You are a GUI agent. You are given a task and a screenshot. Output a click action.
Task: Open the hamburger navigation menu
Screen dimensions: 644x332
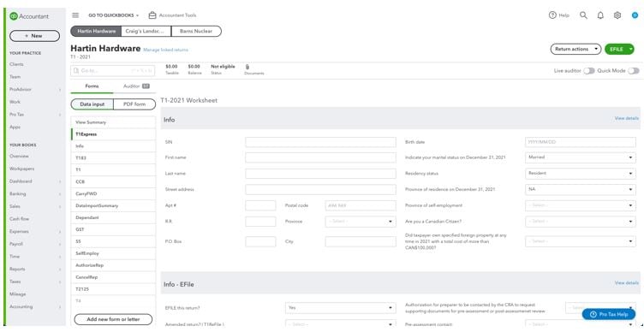pyautogui.click(x=75, y=15)
